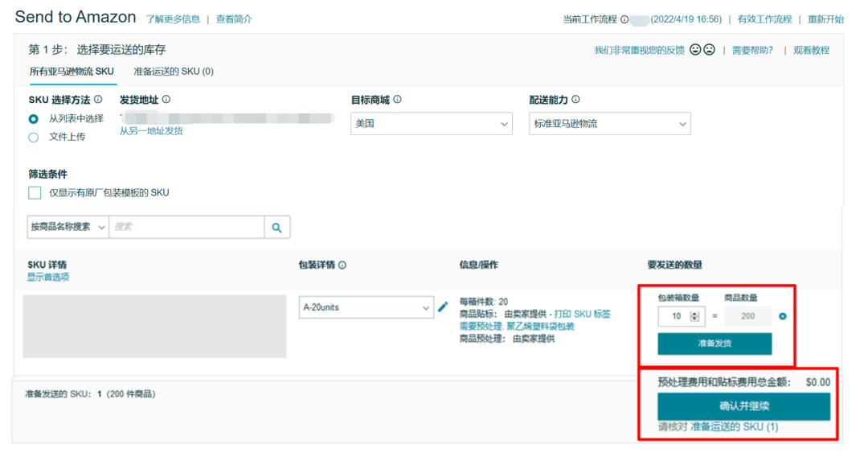The image size is (868, 457).
Task: Switch to 准备运送的 SKU (0) tab
Action: 174,72
